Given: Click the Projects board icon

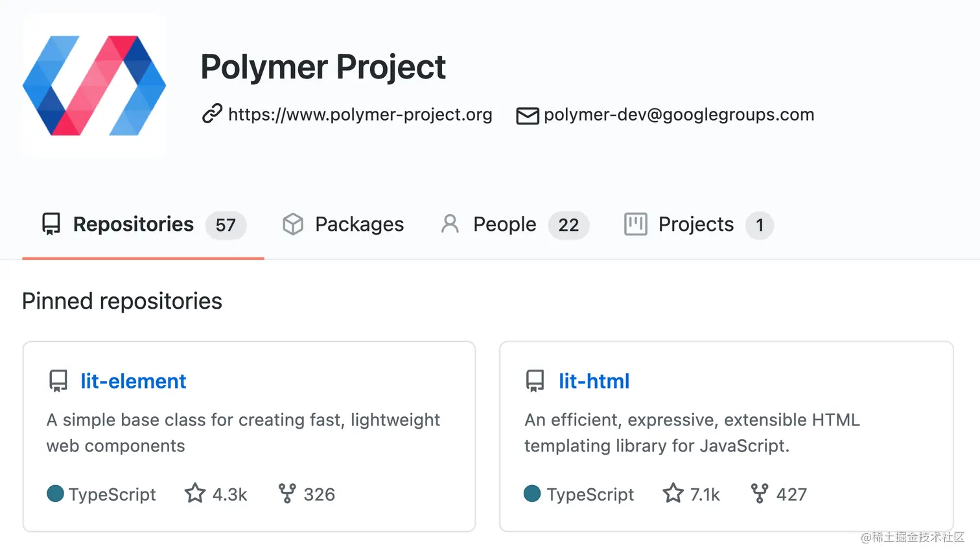Looking at the screenshot, I should [635, 224].
